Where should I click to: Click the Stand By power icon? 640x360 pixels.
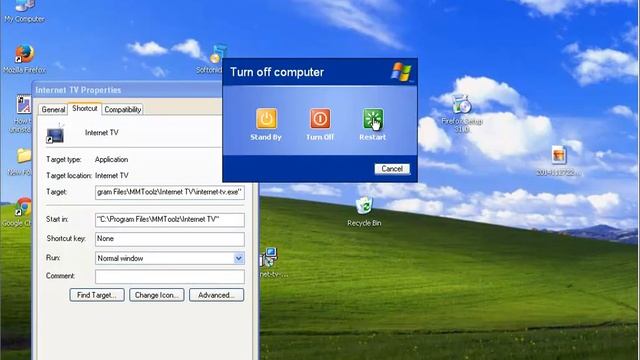(x=266, y=118)
